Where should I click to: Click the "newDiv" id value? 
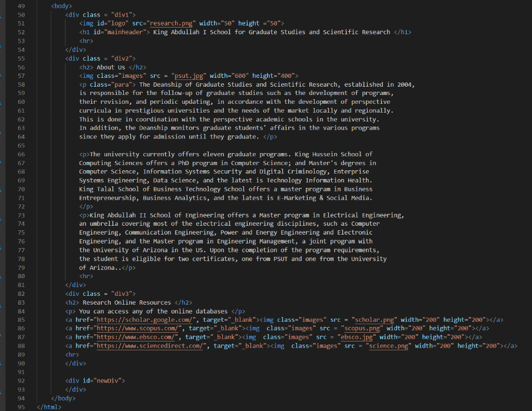(x=108, y=381)
